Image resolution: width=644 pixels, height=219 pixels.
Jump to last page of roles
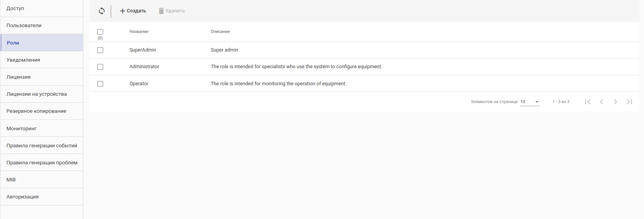629,102
